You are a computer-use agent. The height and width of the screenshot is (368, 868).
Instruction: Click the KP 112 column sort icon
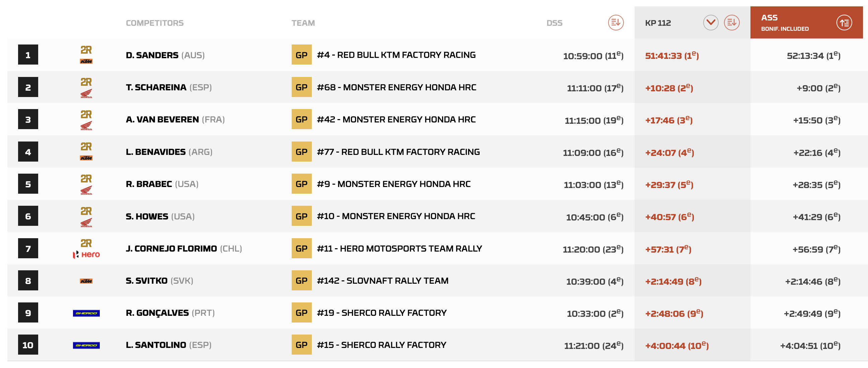coord(731,22)
